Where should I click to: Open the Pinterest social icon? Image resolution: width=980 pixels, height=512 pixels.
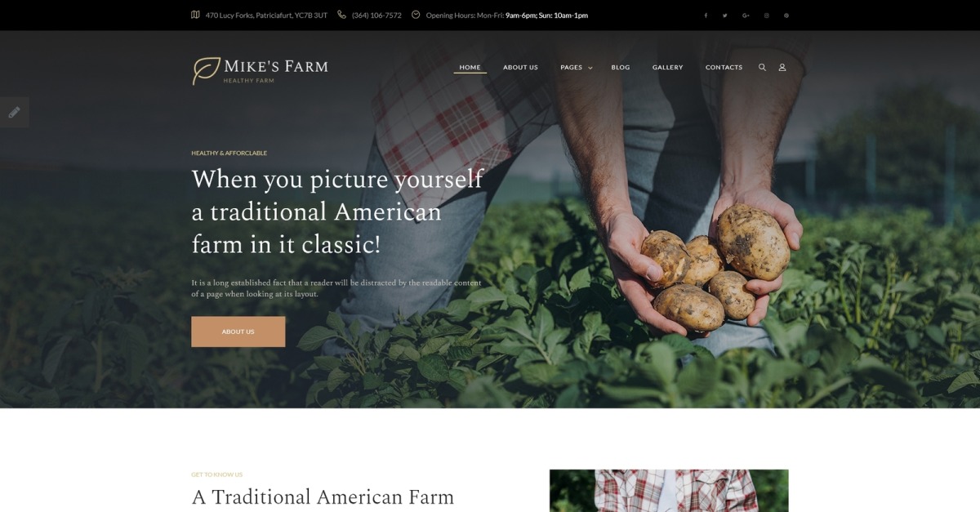point(786,15)
